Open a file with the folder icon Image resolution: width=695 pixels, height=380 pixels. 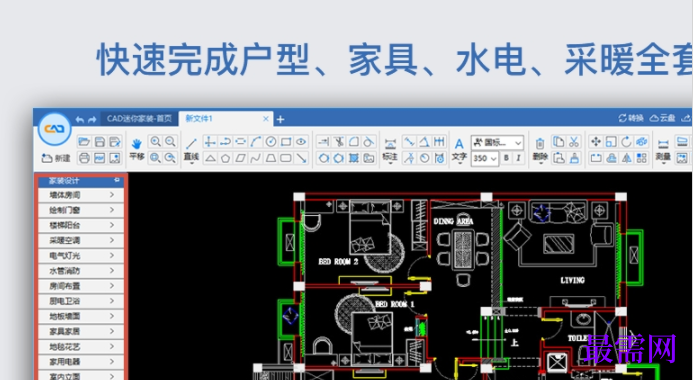[84, 141]
